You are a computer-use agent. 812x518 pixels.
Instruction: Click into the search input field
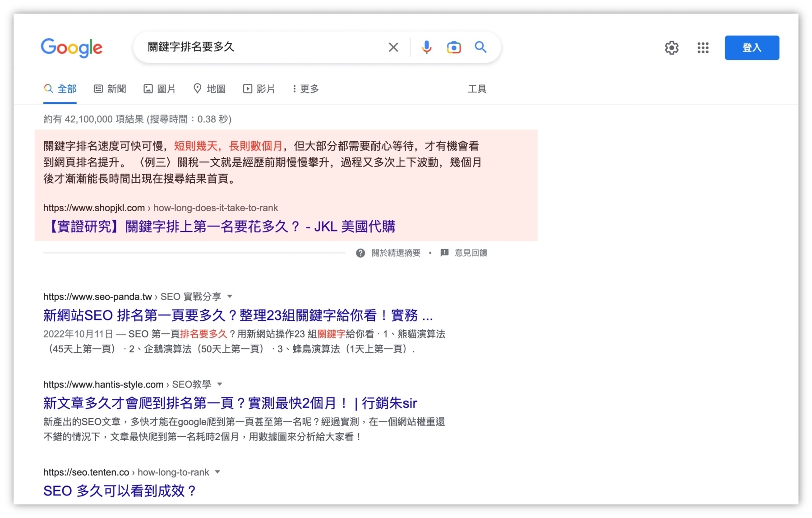[262, 47]
